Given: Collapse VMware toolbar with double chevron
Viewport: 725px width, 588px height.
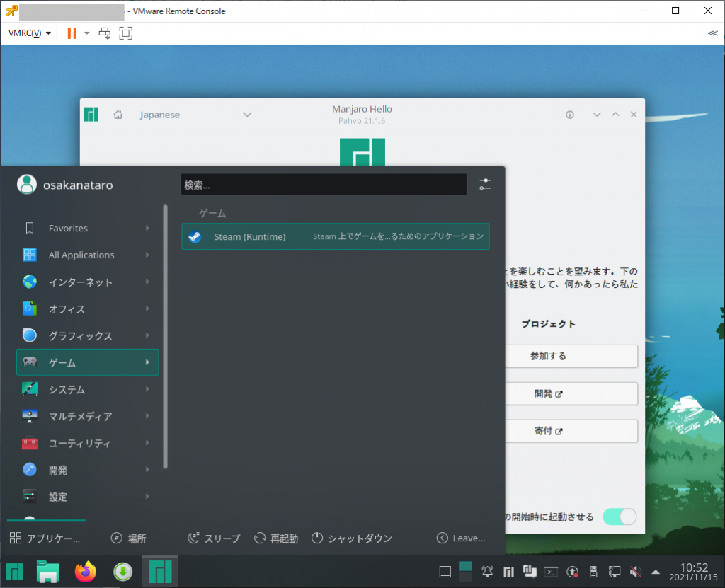Looking at the screenshot, I should pyautogui.click(x=712, y=33).
